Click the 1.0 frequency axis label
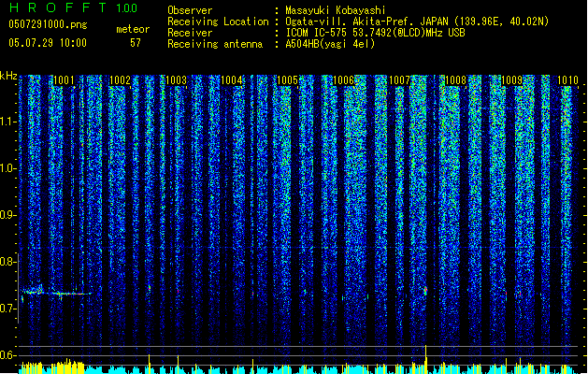The image size is (588, 374). tap(8, 168)
